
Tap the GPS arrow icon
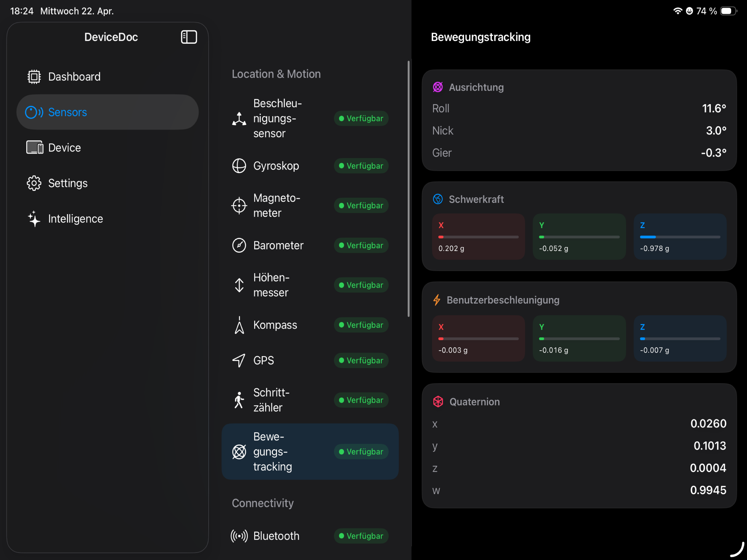click(239, 360)
